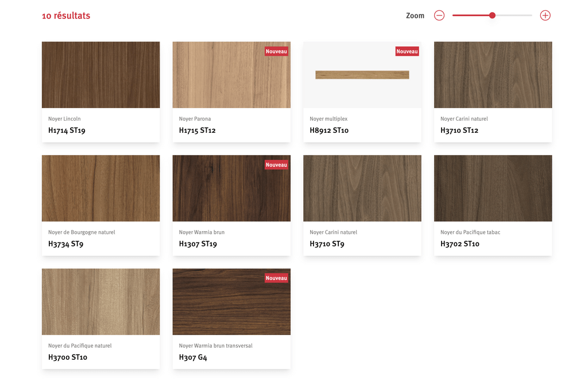Click the H1714 ST19 decor code
The width and height of the screenshot is (588, 388).
click(x=67, y=130)
